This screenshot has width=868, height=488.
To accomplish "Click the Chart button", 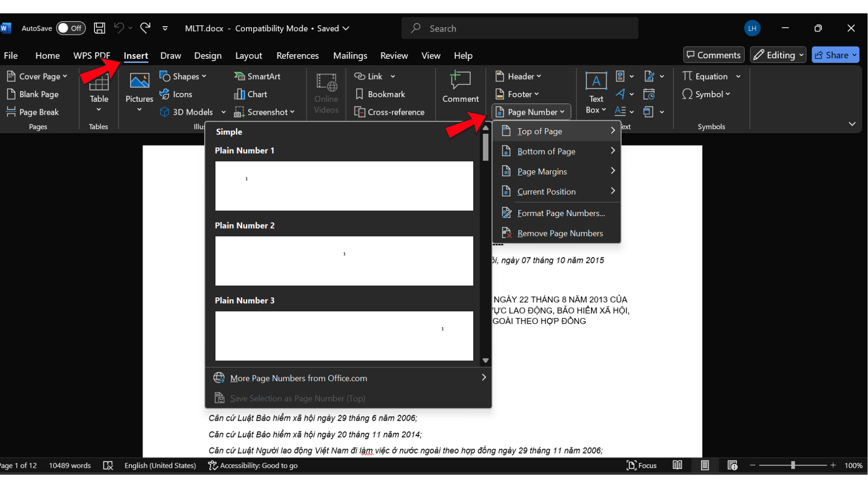I will (251, 94).
